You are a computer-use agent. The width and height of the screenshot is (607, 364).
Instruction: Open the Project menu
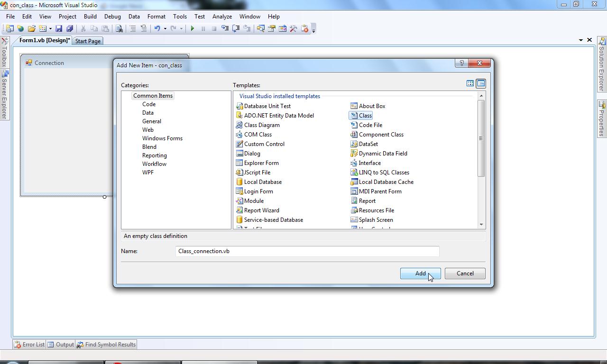67,16
